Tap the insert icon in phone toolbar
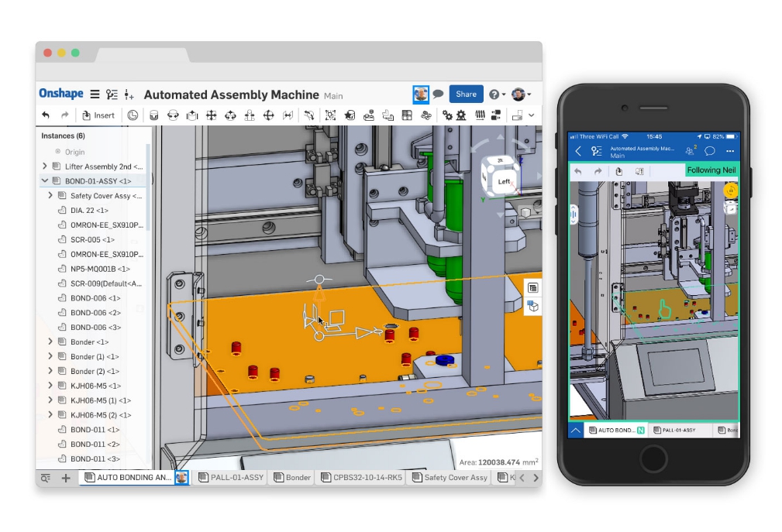This screenshot has height=532, width=782. coord(619,171)
